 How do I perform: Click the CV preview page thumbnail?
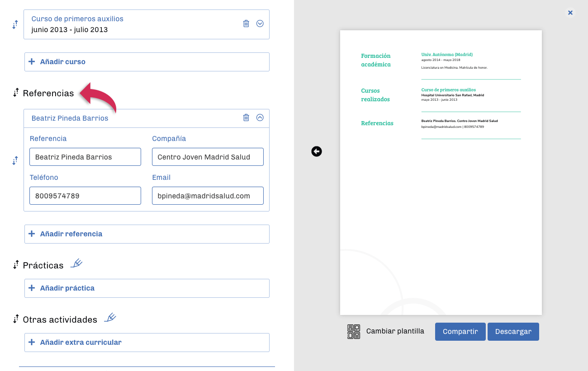point(441,173)
